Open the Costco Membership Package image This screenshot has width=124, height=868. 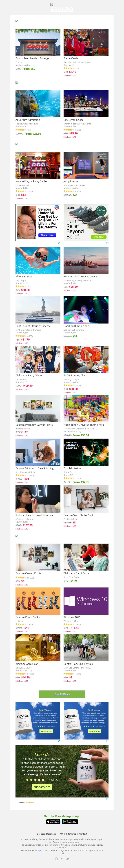pyautogui.click(x=38, y=42)
